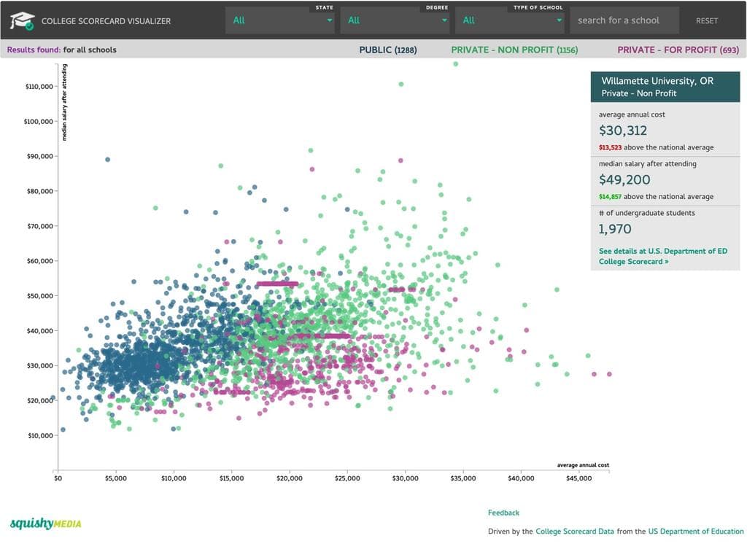Viewport: 747px width, 560px height.
Task: Click the College Scorecard Visualizer title
Action: 106,21
